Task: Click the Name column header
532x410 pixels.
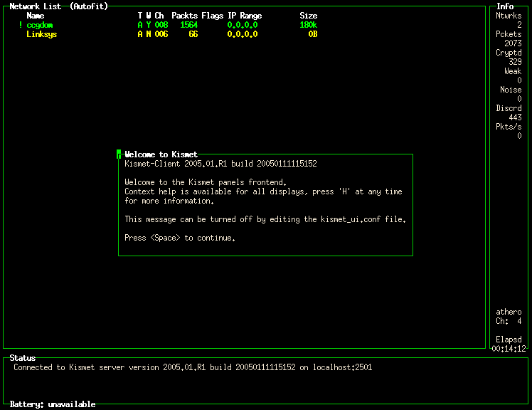Action: click(35, 16)
